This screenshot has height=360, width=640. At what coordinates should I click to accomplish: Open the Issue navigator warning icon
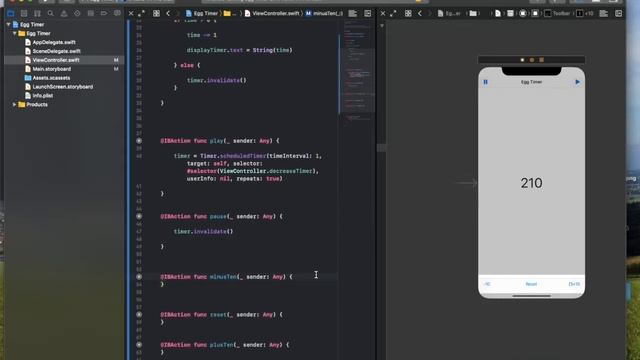click(x=64, y=13)
